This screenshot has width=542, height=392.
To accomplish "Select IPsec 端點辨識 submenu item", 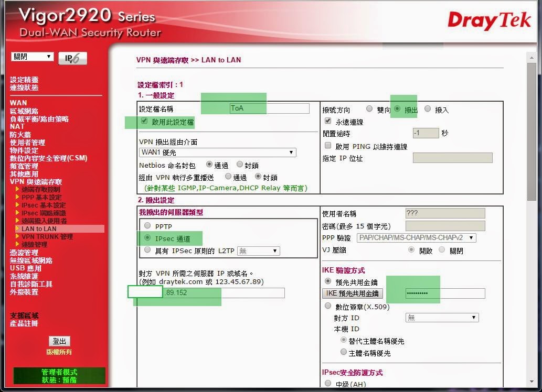I will tap(44, 213).
